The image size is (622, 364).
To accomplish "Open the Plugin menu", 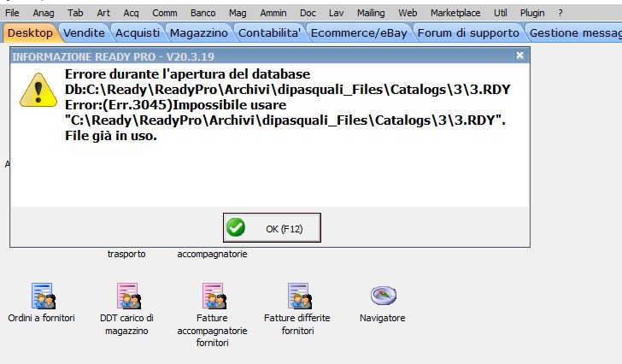I will (x=532, y=13).
